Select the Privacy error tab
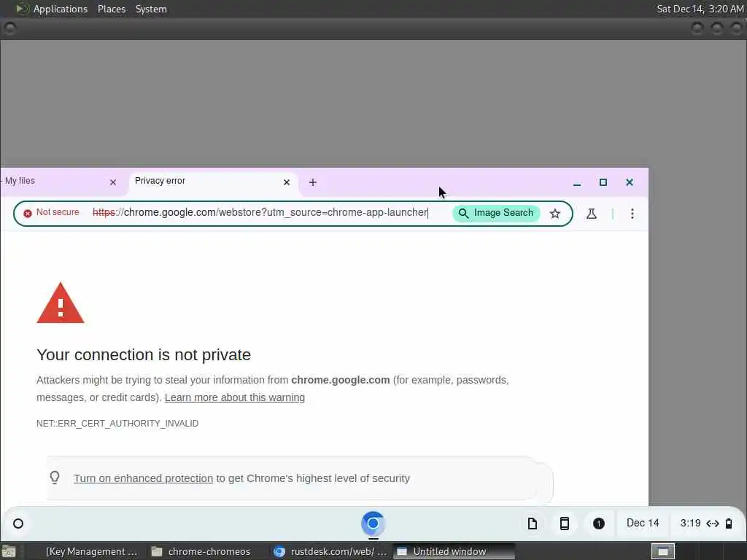Screen dimensions: 747x560 pos(213,182)
